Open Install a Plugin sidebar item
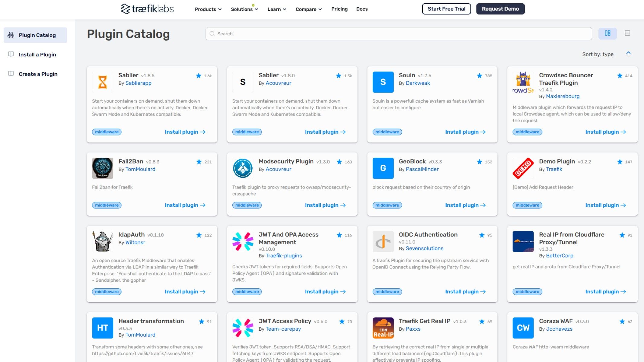Screen dimensions: 644x362 (x=37, y=55)
